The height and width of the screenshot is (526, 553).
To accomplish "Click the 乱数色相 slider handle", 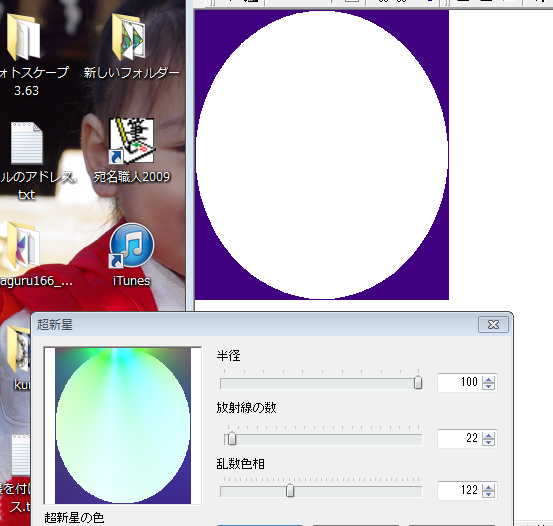I will [290, 491].
